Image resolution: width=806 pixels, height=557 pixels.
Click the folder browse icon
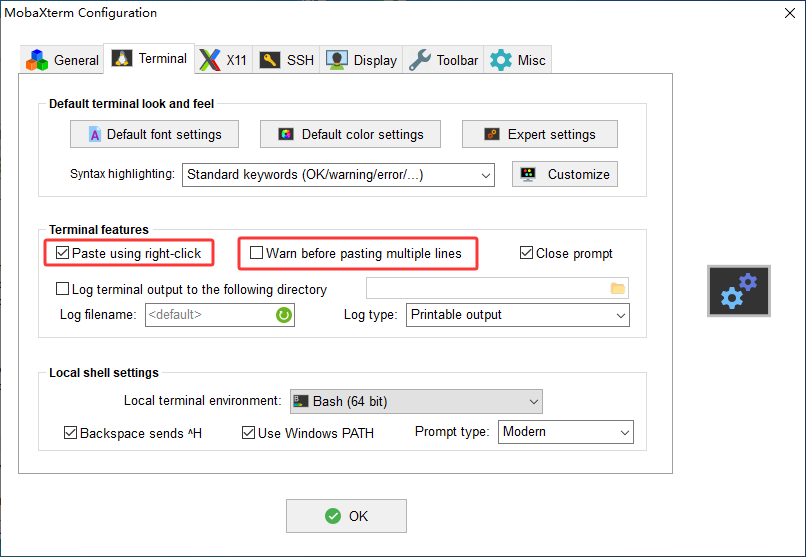(618, 288)
